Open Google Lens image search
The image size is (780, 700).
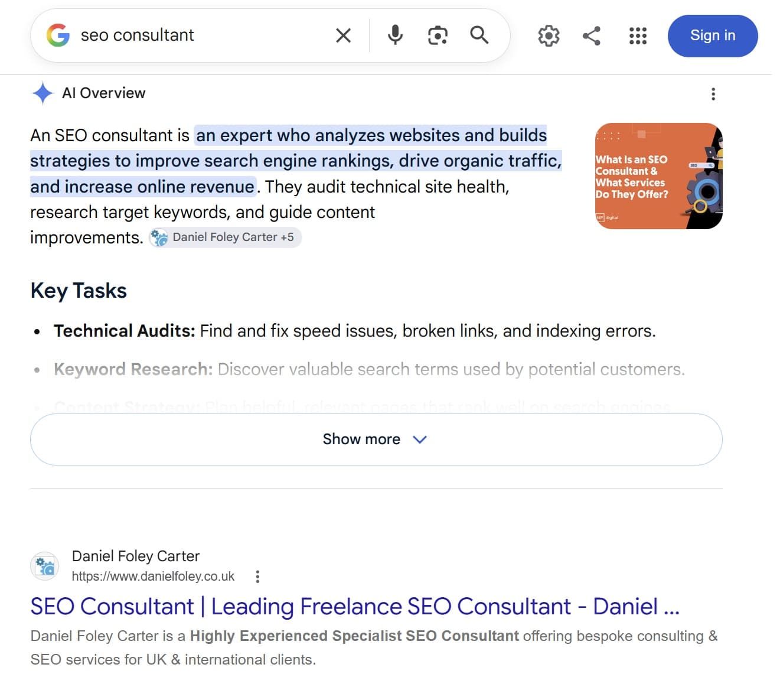pos(438,35)
